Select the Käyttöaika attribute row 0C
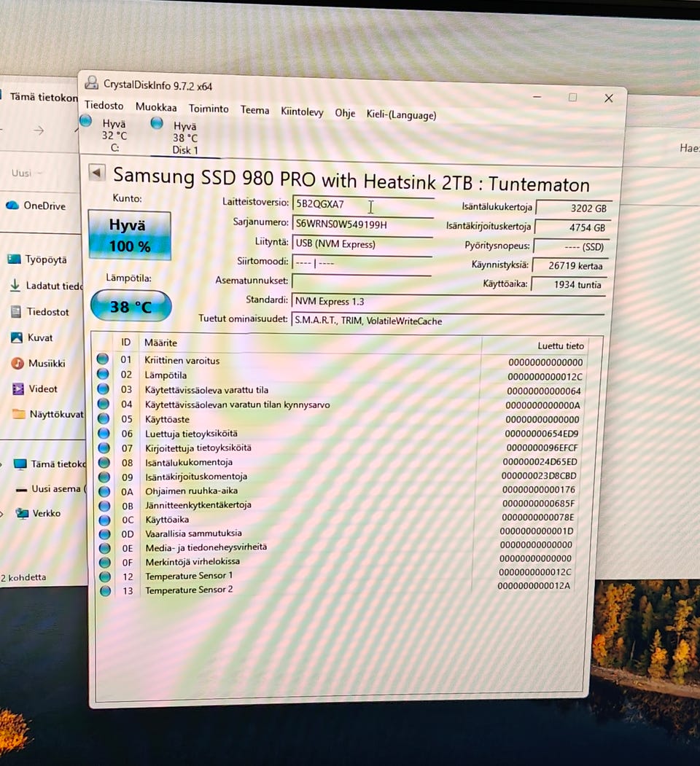This screenshot has width=700, height=766. click(x=338, y=519)
